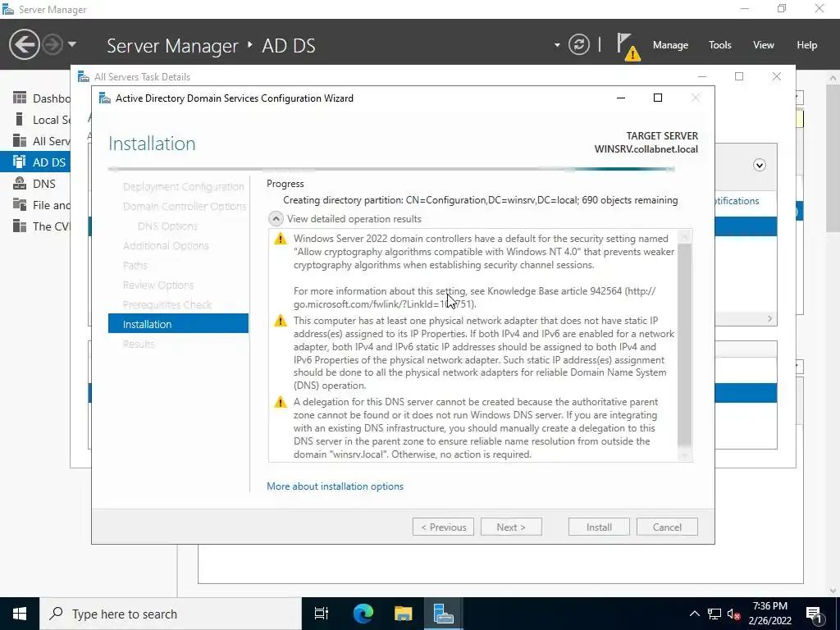Viewport: 840px width, 630px height.
Task: Click the DNS sidebar icon
Action: pos(20,183)
